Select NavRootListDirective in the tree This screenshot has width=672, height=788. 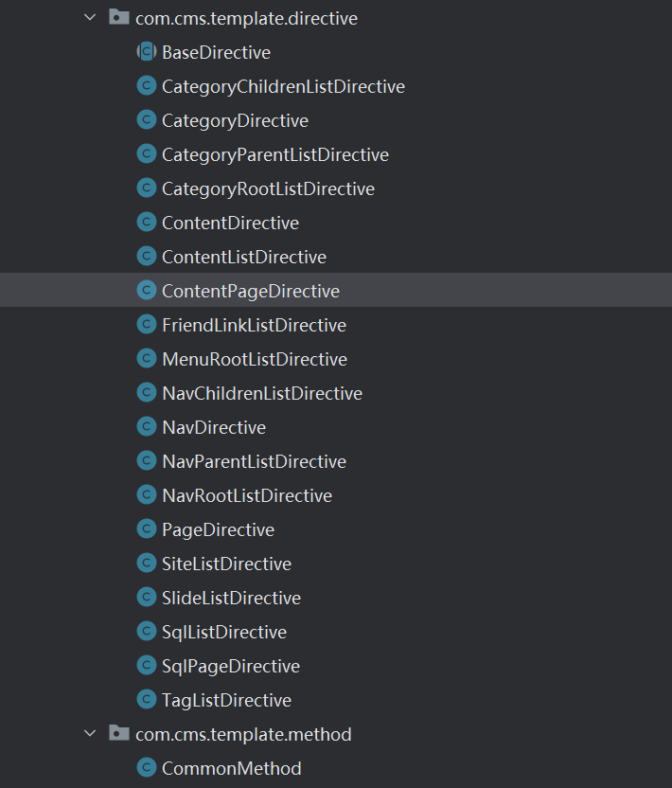point(247,496)
